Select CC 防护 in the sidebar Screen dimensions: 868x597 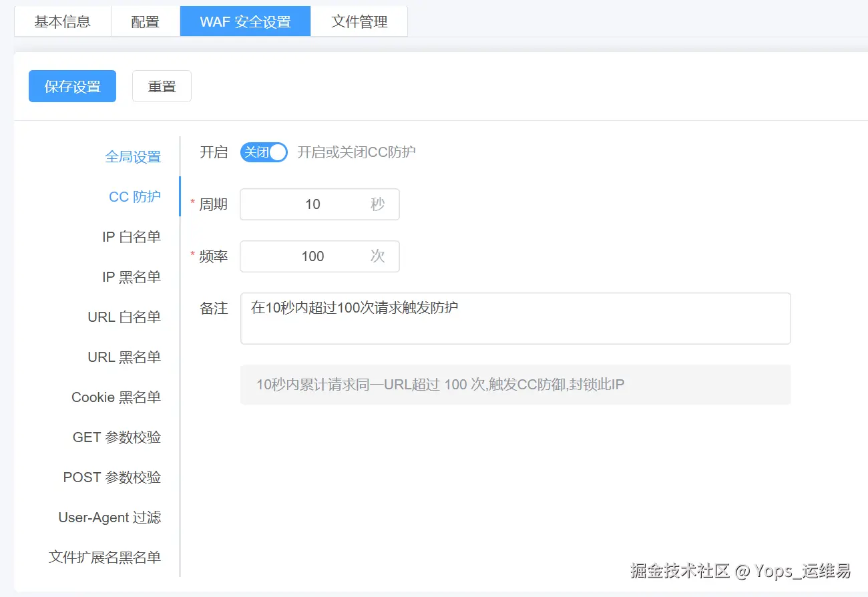tap(135, 196)
